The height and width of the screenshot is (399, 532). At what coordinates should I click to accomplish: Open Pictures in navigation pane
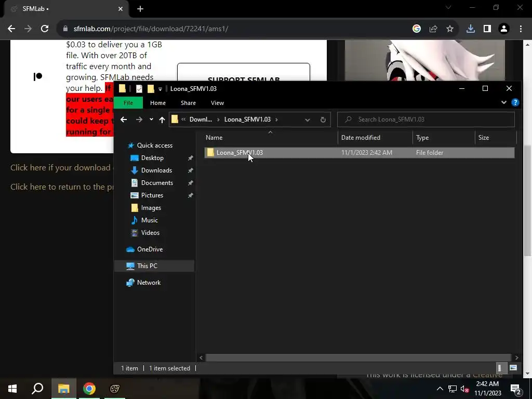click(x=152, y=195)
